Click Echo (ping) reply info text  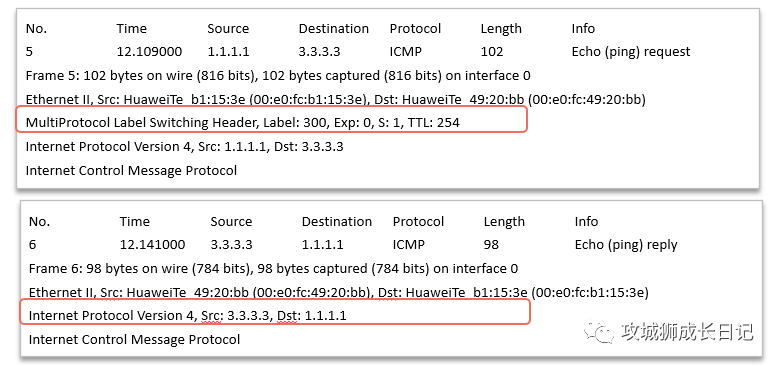pos(626,244)
